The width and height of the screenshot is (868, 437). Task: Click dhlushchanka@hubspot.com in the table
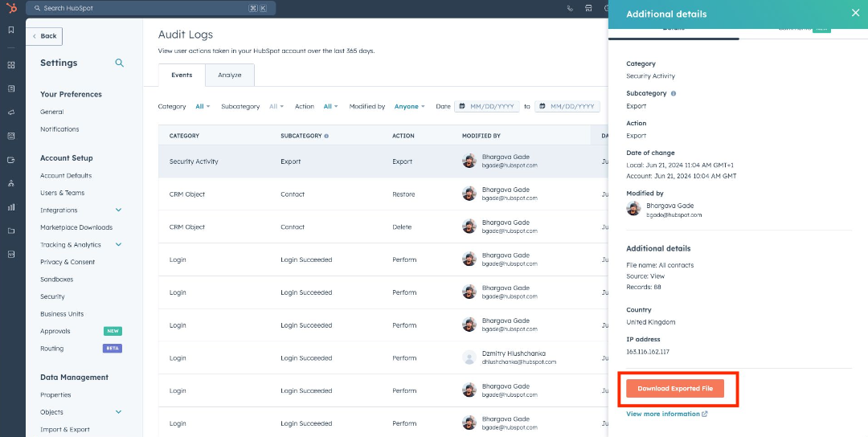pos(518,361)
